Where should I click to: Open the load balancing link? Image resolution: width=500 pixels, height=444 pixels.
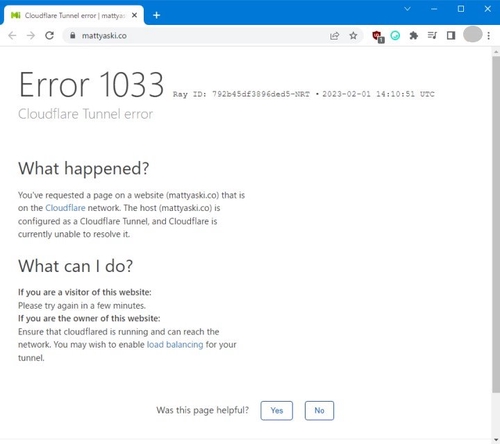(175, 345)
